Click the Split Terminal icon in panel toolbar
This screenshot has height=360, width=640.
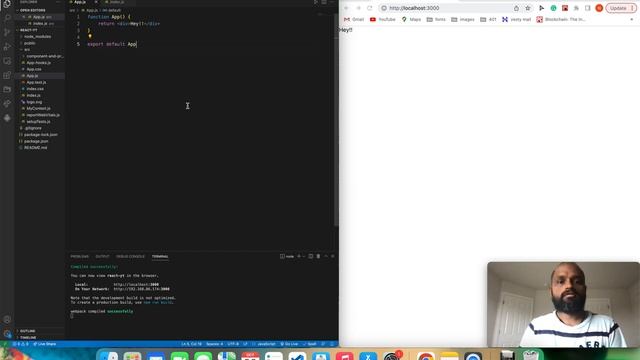point(311,256)
